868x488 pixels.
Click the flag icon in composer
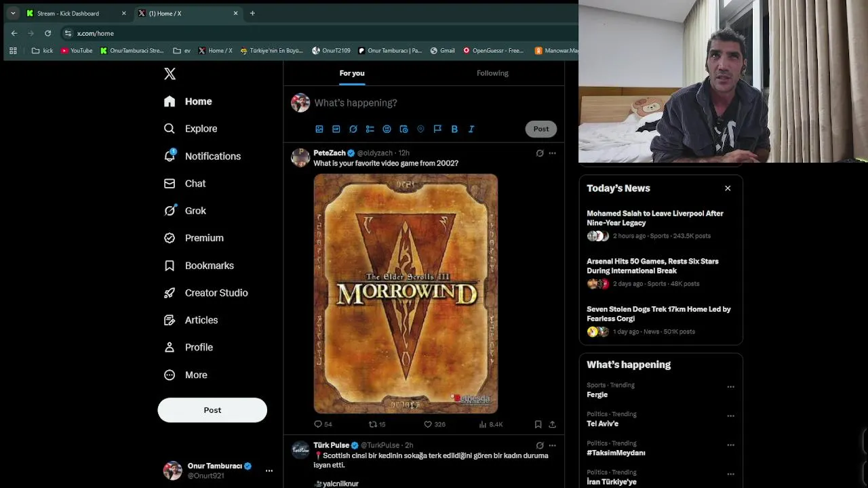point(437,129)
